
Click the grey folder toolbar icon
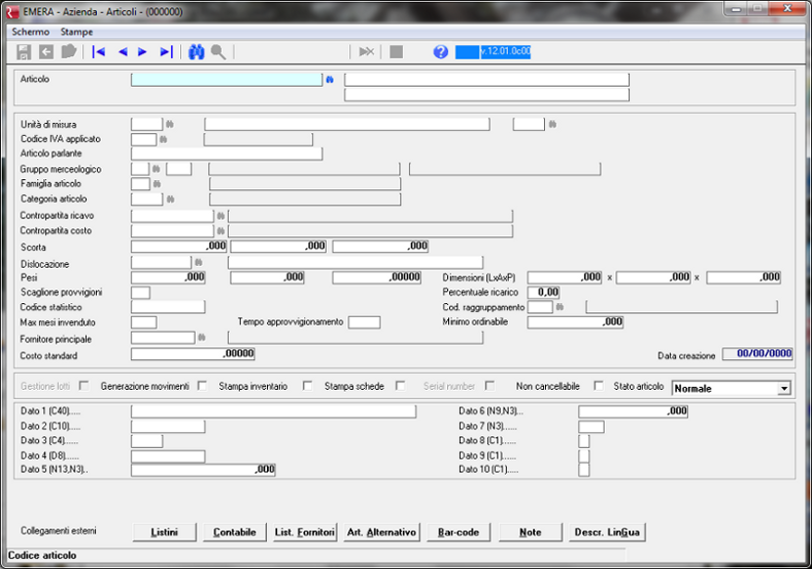[68, 52]
